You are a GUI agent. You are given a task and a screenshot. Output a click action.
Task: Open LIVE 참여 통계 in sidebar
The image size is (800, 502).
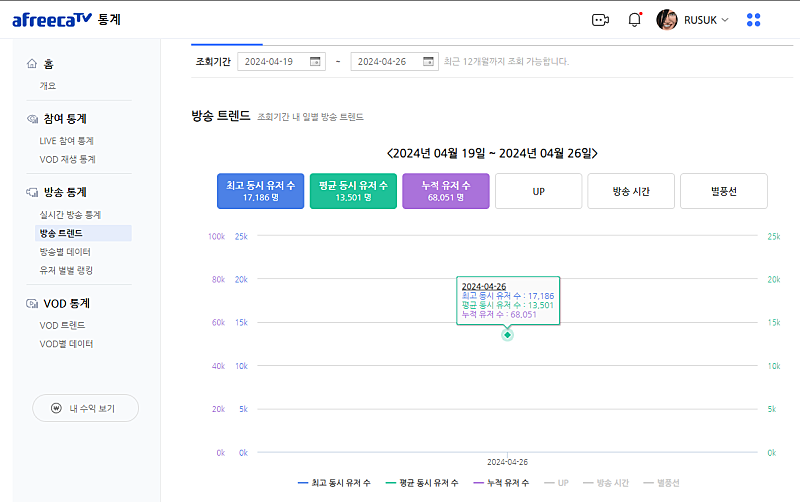tap(67, 141)
